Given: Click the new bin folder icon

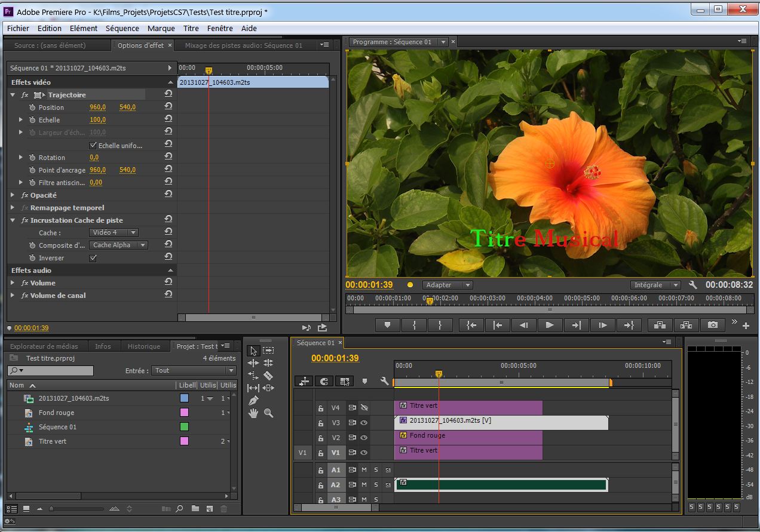Looking at the screenshot, I should click(195, 509).
